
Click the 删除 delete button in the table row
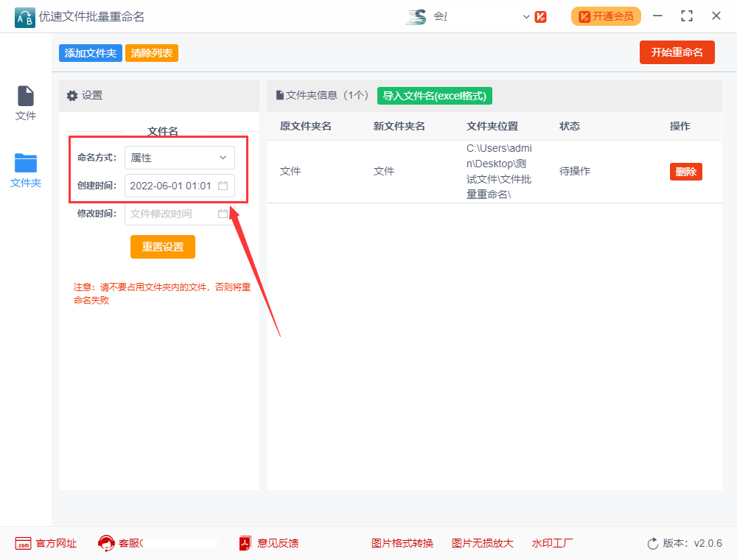tap(685, 171)
